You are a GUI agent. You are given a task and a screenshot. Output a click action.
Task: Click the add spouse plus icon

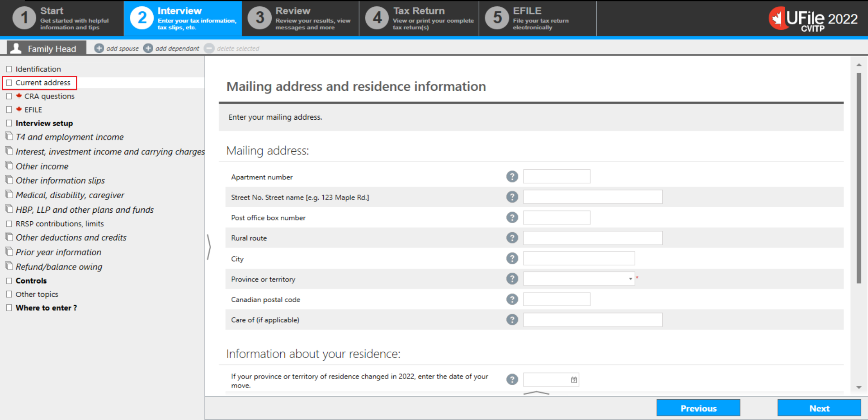[99, 48]
